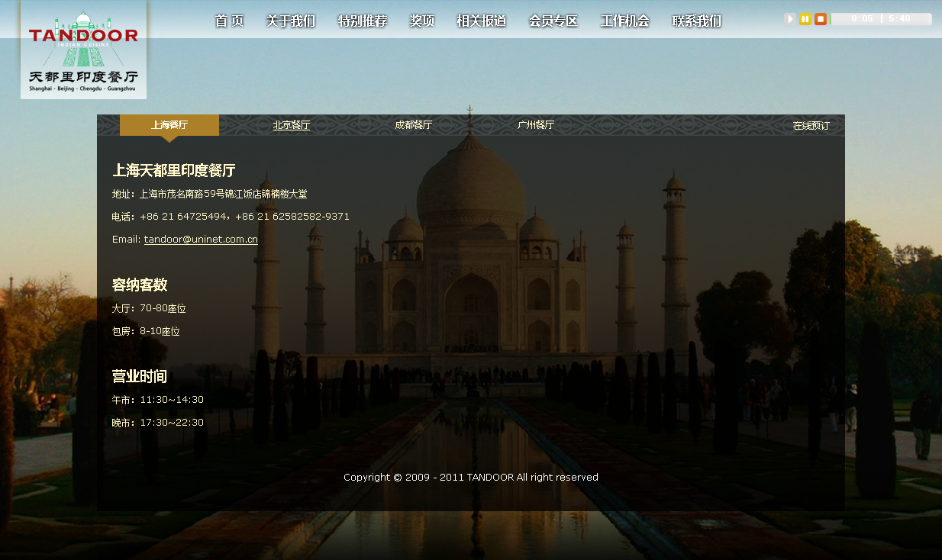The width and height of the screenshot is (942, 560).
Task: Select 相关报道 in the navigation
Action: click(x=481, y=21)
